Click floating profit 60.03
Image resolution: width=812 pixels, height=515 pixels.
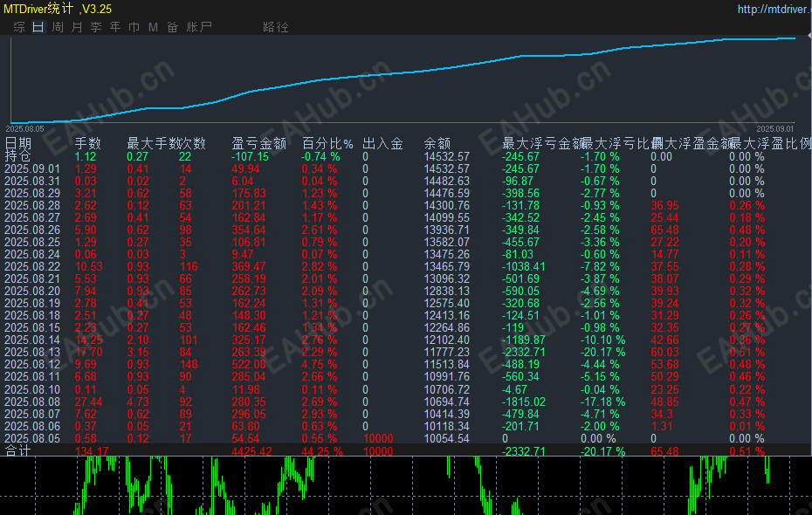(x=665, y=352)
